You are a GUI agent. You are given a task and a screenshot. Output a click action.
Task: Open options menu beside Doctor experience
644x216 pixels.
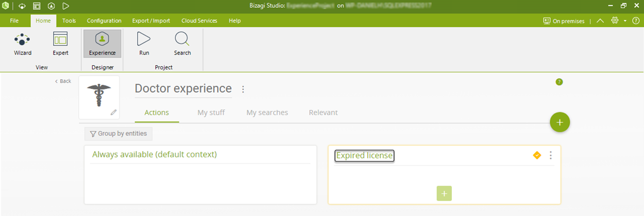(243, 89)
